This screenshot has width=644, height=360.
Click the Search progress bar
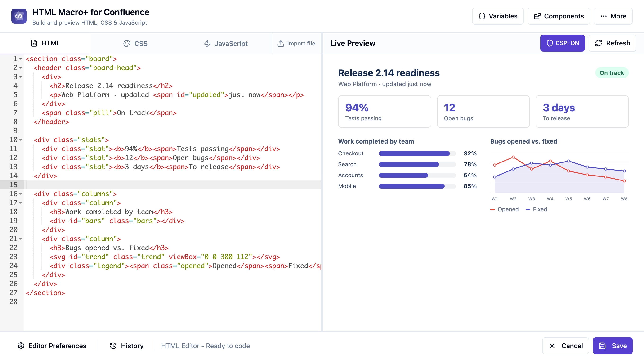coord(417,164)
